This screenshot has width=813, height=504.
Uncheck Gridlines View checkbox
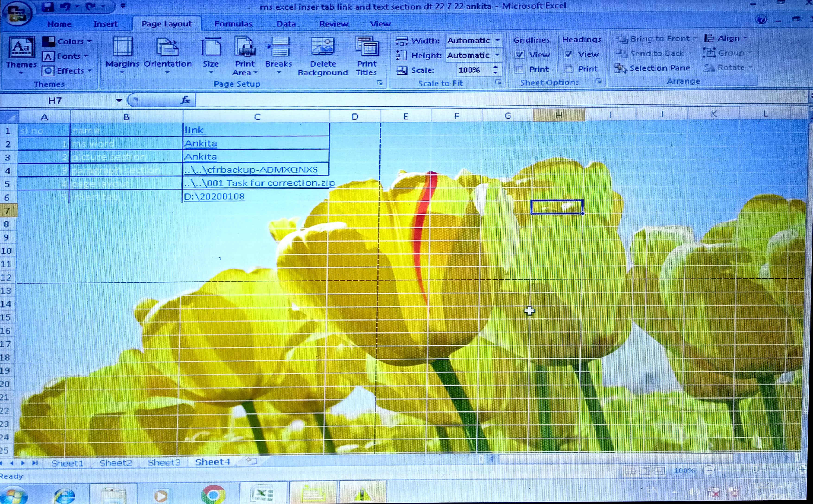click(519, 54)
